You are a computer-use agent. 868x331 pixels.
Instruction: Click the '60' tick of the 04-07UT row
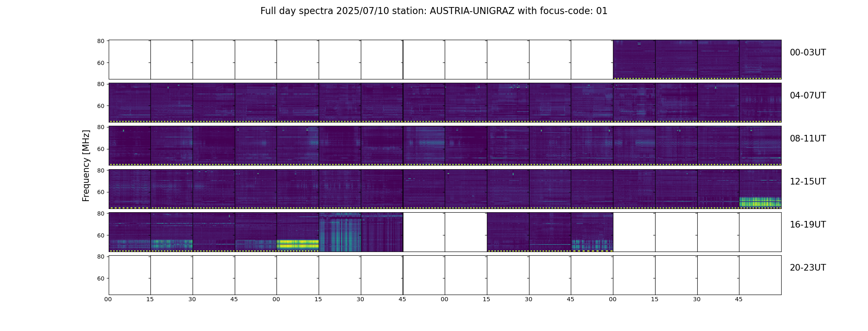pyautogui.click(x=100, y=106)
